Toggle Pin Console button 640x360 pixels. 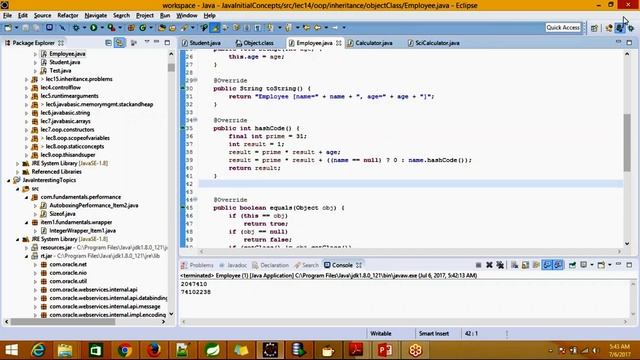click(x=572, y=265)
